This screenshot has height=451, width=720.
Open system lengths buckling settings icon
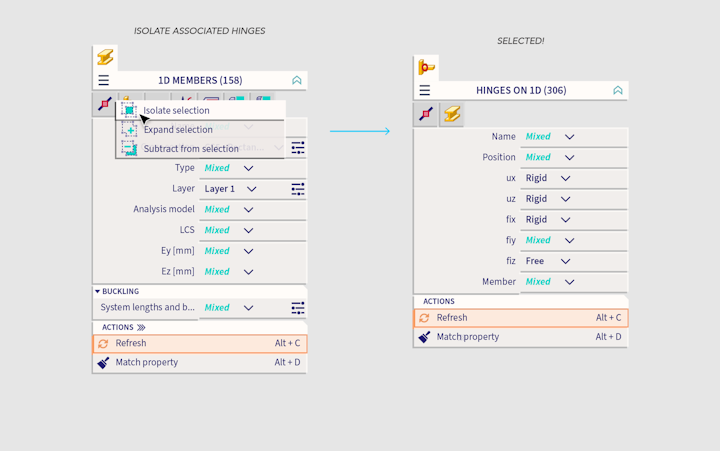pos(297,308)
